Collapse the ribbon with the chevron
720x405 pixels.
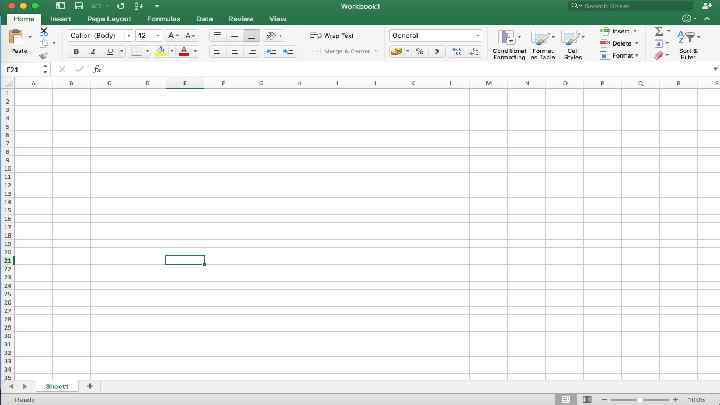pyautogui.click(x=707, y=19)
